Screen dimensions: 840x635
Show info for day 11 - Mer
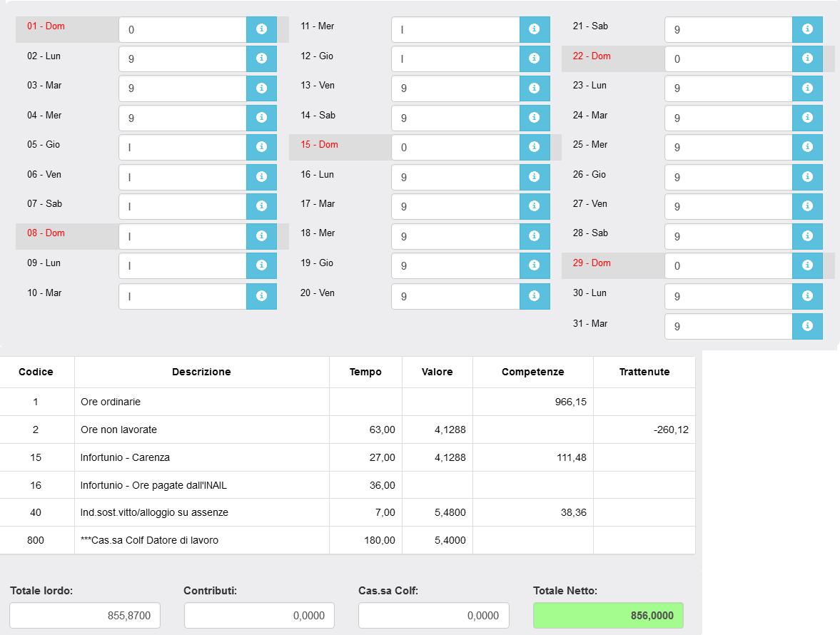click(535, 29)
